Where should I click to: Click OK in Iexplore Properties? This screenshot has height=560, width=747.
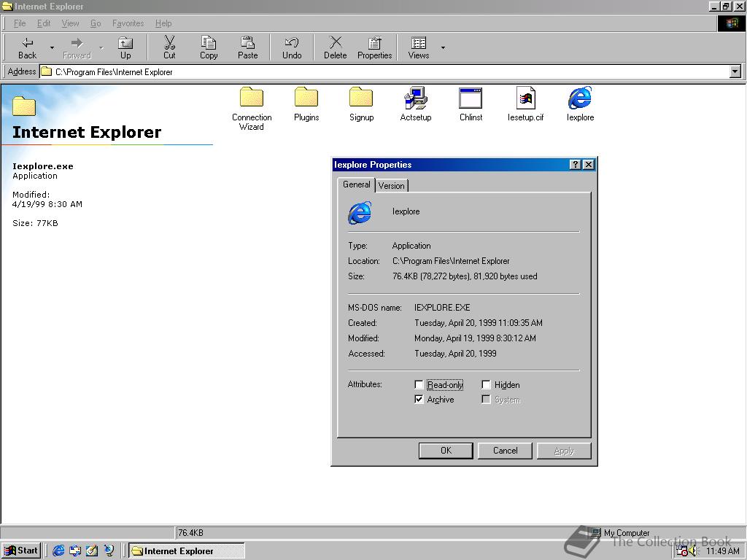pyautogui.click(x=446, y=451)
